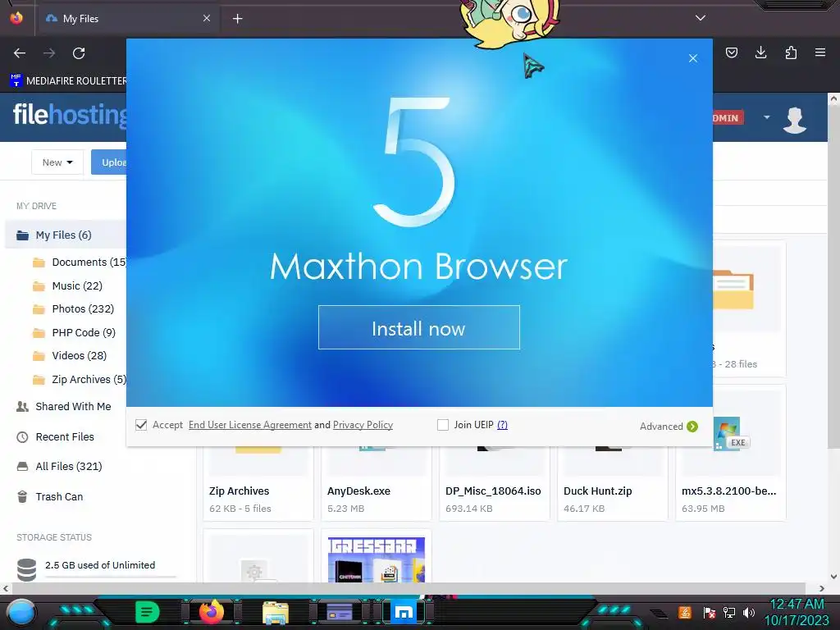Switch to Firefox in taskbar
The image size is (840, 630).
(212, 612)
